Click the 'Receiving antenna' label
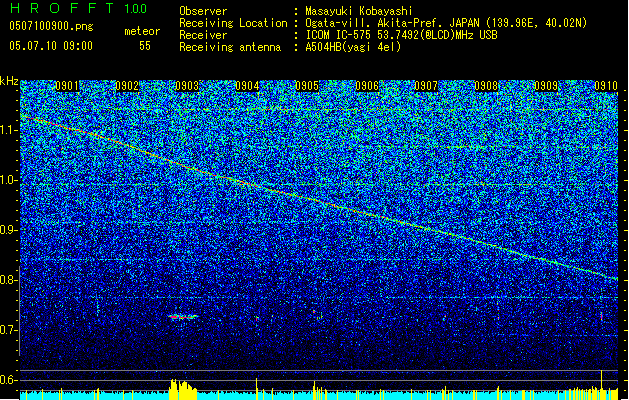Viewport: 629px width, 400px height. [x=230, y=47]
